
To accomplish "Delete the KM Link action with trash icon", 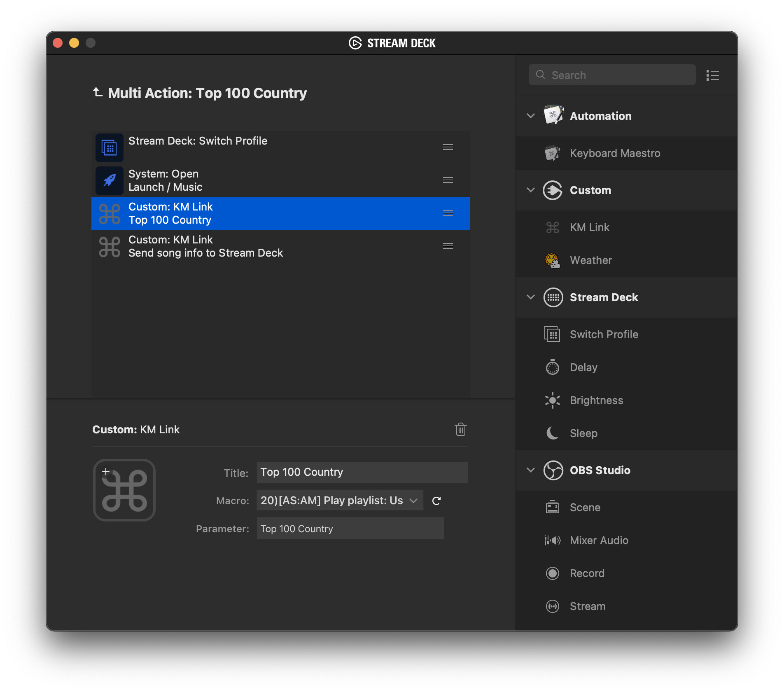I will pyautogui.click(x=460, y=429).
